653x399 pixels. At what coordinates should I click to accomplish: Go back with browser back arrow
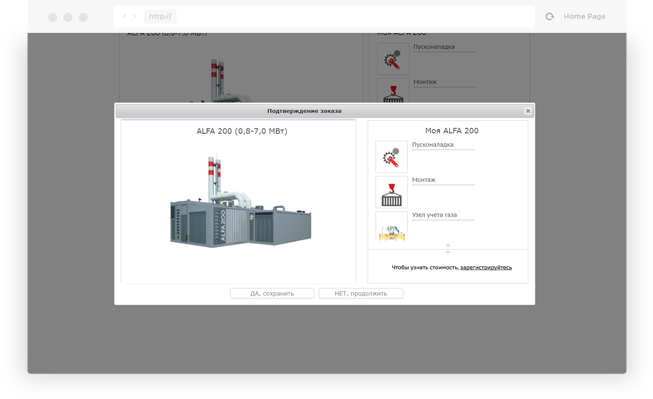(x=124, y=17)
